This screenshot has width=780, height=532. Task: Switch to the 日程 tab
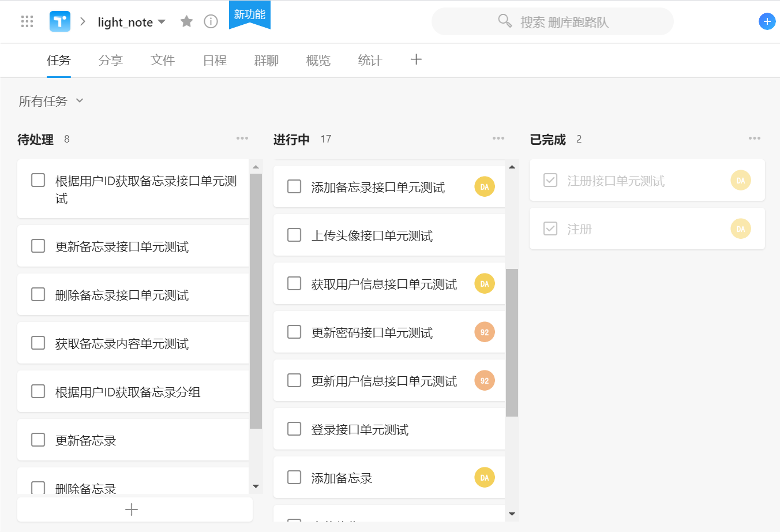tap(215, 61)
